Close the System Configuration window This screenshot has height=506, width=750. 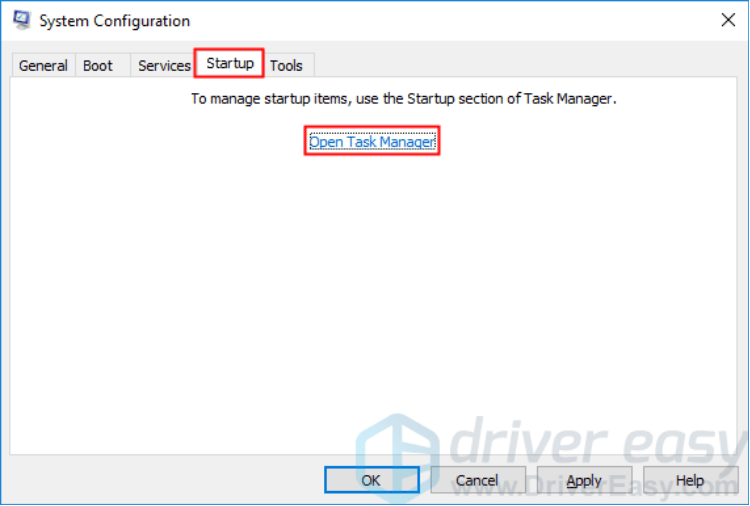[728, 20]
